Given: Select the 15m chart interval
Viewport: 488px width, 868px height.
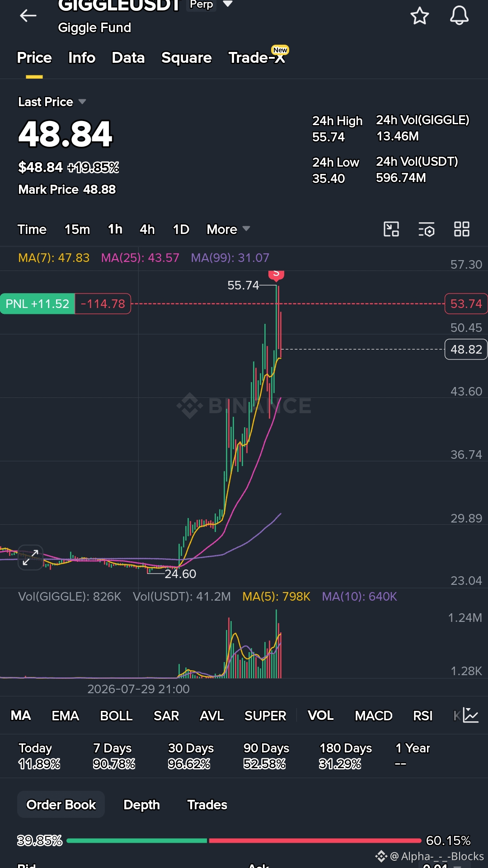Looking at the screenshot, I should click(x=77, y=229).
